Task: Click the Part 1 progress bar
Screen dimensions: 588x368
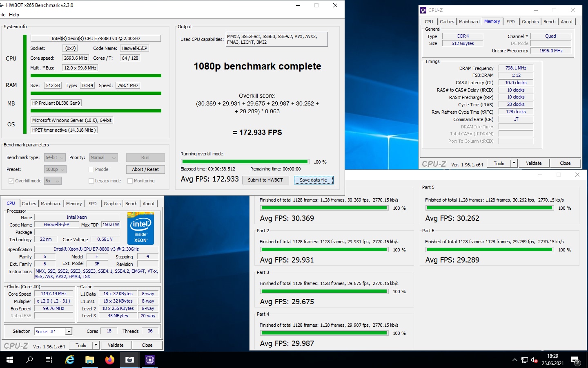Action: pyautogui.click(x=324, y=208)
